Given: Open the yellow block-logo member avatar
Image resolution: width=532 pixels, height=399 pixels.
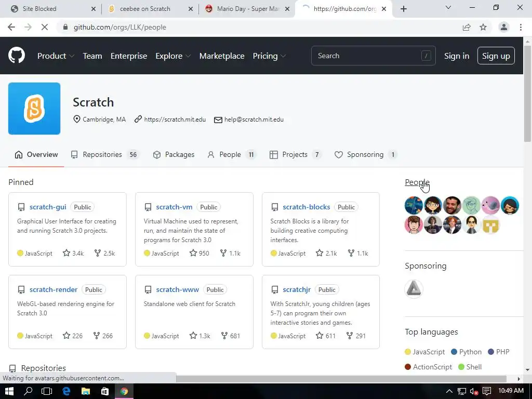Looking at the screenshot, I should pos(490,224).
